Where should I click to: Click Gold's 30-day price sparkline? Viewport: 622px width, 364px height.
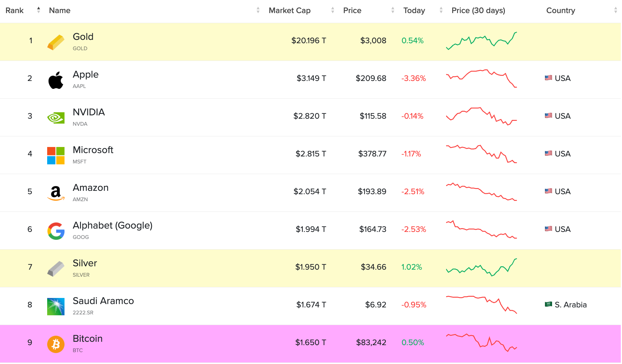click(x=481, y=41)
